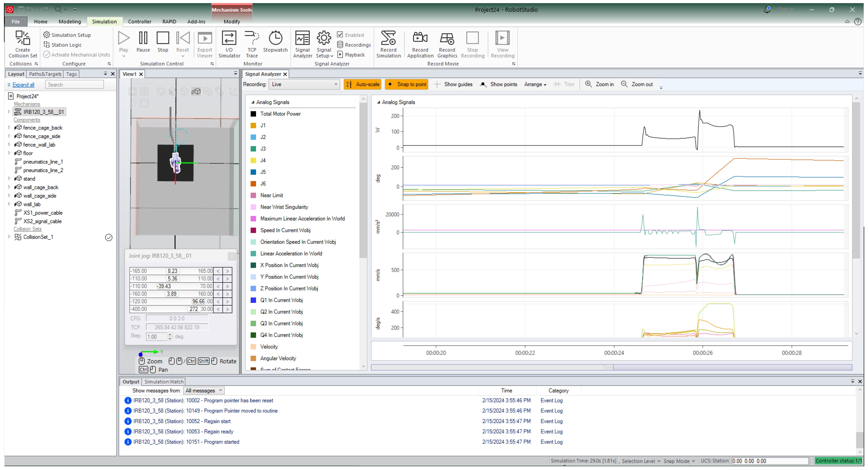Disable Snap to point toggle
The image size is (868, 470).
(407, 84)
